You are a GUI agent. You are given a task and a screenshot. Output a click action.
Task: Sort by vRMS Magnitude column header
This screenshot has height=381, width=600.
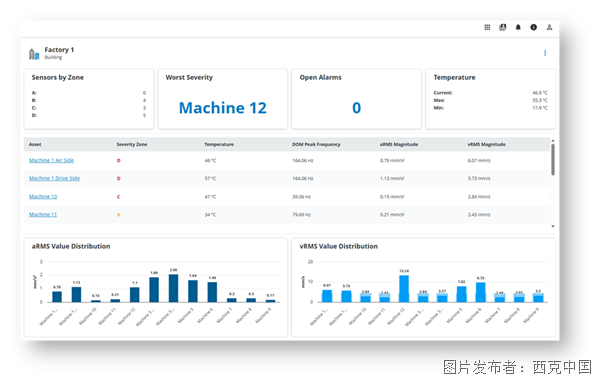pos(486,144)
